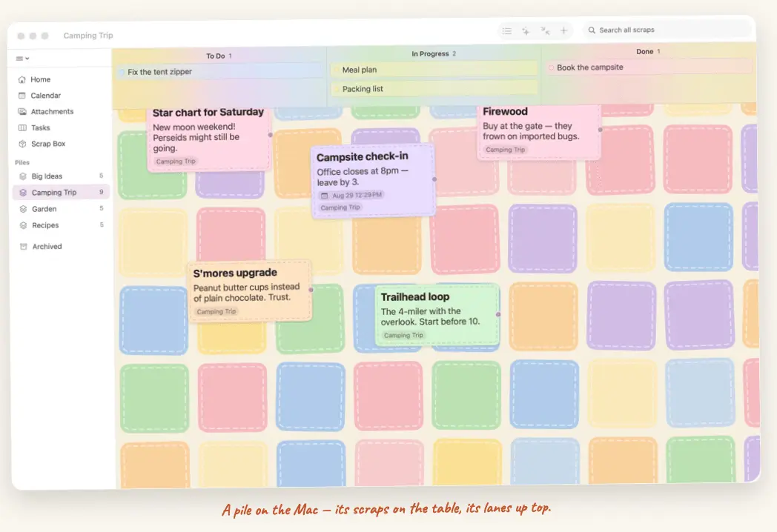Select the Big Ideas pile icon
The height and width of the screenshot is (532, 777).
23,176
